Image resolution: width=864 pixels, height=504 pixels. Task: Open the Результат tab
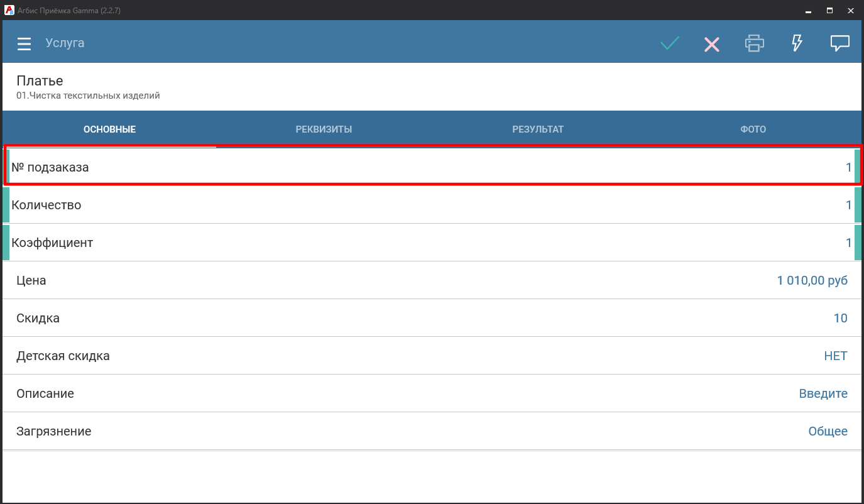coord(538,129)
